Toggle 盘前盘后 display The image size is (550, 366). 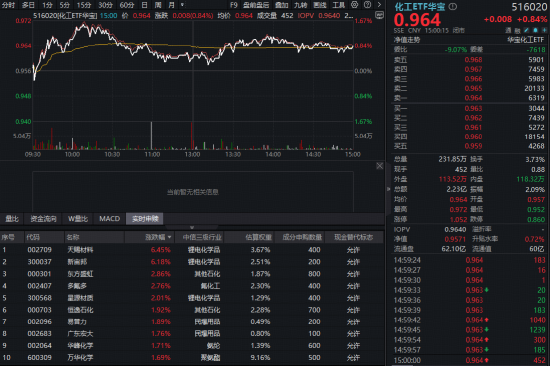pyautogui.click(x=256, y=5)
